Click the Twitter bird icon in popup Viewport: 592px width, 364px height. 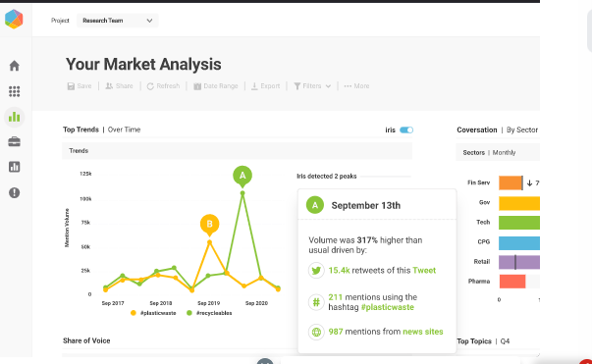pyautogui.click(x=316, y=271)
